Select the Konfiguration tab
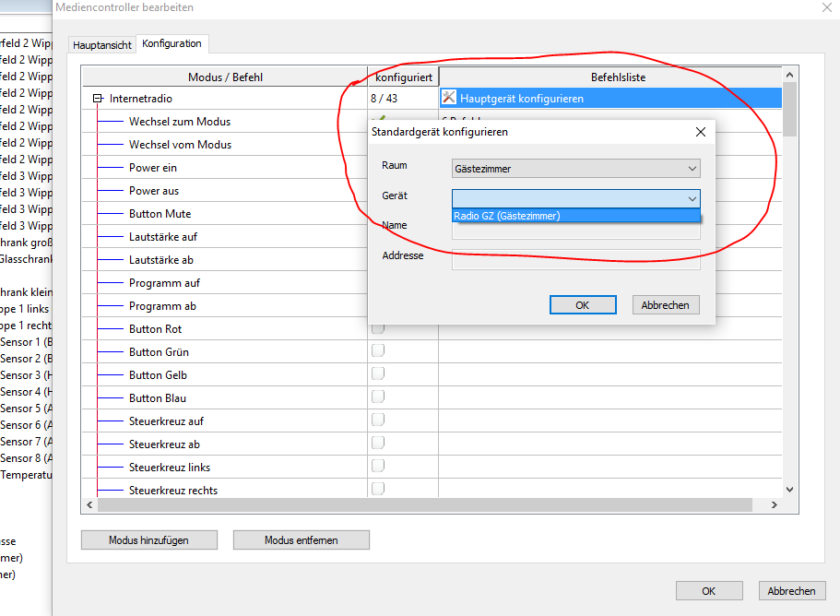Screen dimensions: 840x616 (172, 43)
